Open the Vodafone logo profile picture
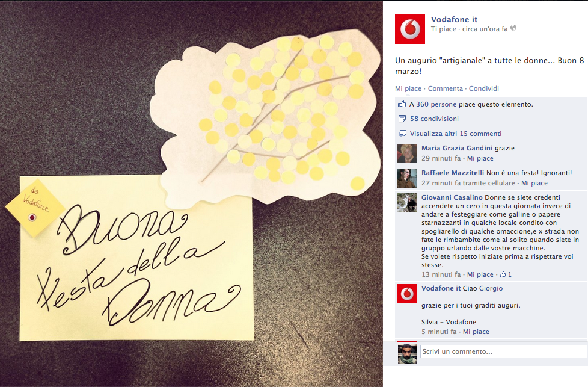Screen dimensions: 588x387 [x=410, y=29]
